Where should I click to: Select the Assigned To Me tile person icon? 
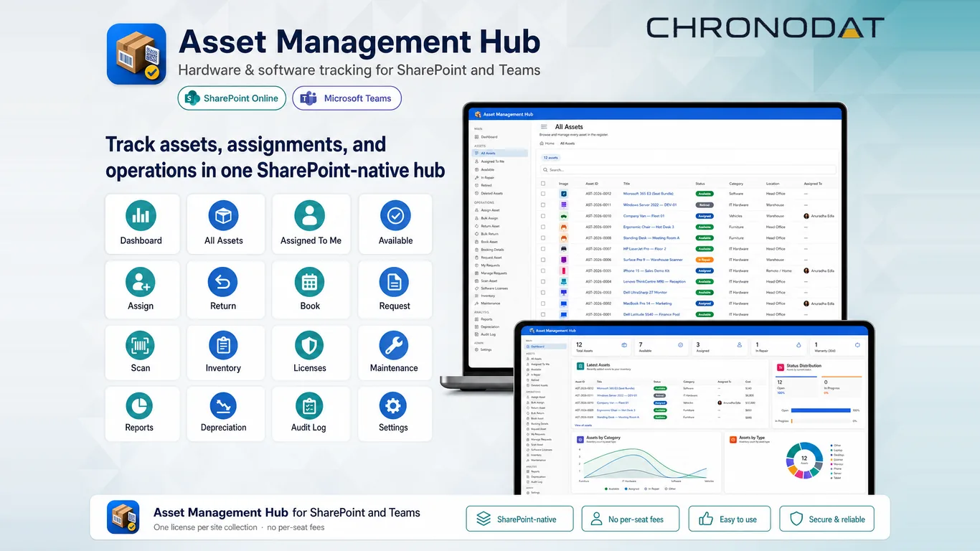(x=309, y=216)
